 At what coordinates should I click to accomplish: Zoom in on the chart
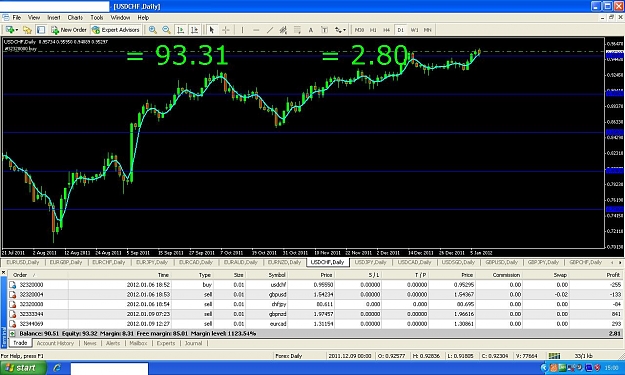153,30
